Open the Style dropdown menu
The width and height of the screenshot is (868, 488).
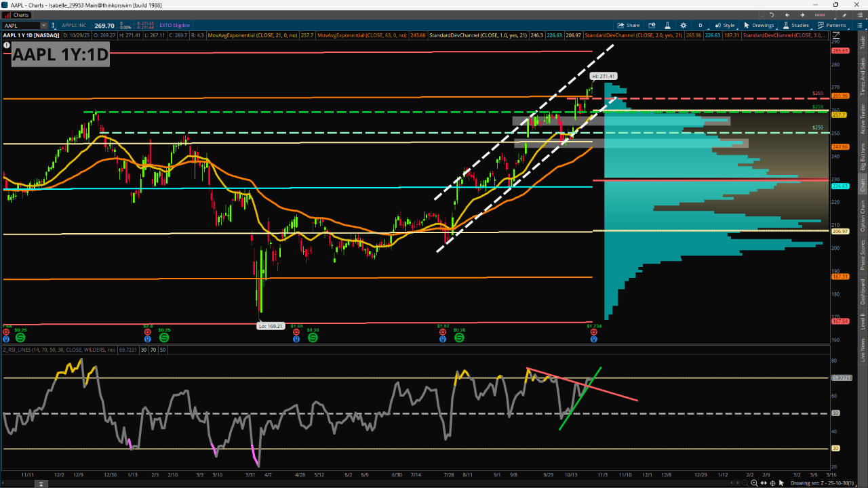pyautogui.click(x=726, y=26)
